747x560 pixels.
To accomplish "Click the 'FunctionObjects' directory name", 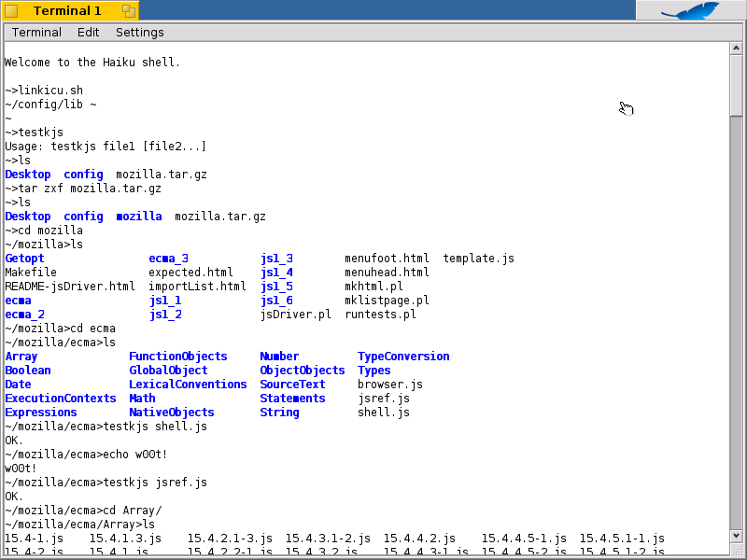I will [x=178, y=357].
